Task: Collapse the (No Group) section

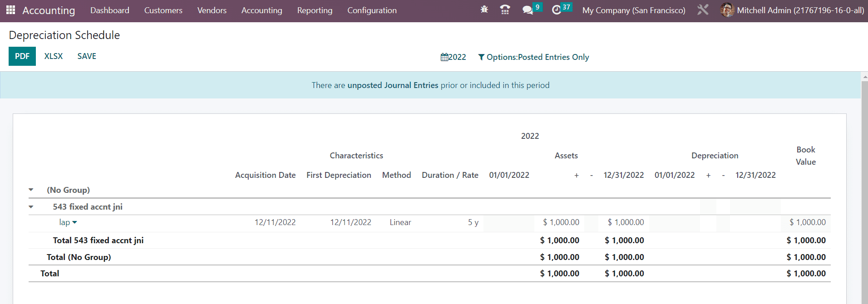Action: point(31,190)
